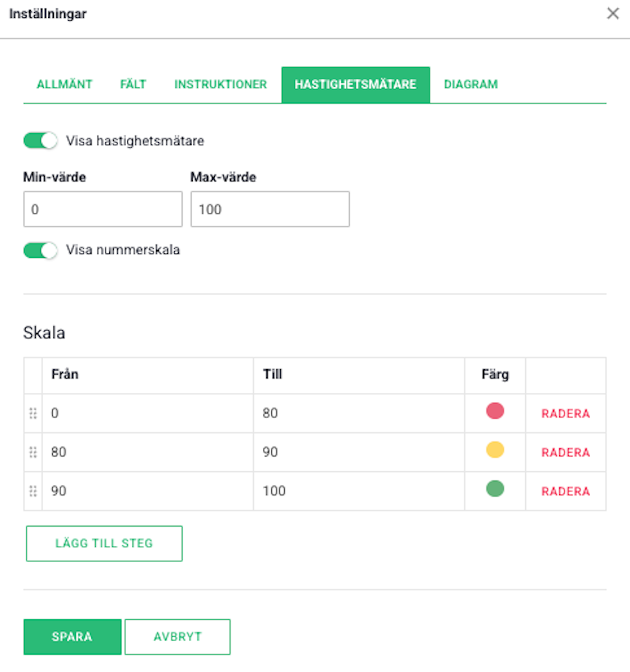Close the Inställningar dialog with the X icon
This screenshot has width=630, height=672.
pyautogui.click(x=613, y=14)
